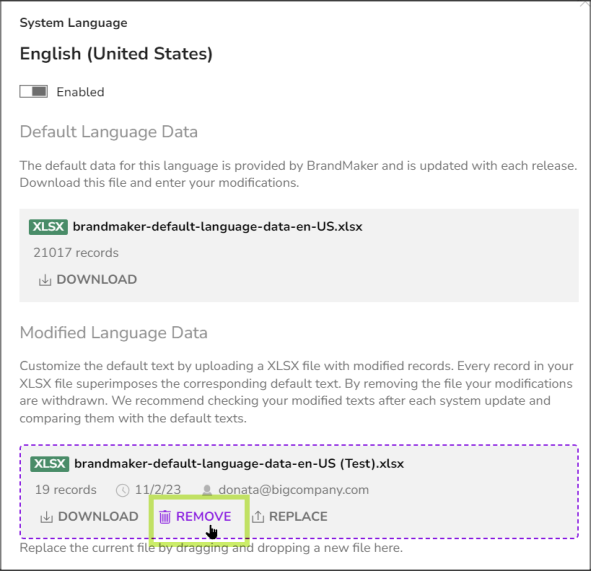Click the user icon beside donata@bigcompany.com
Viewport: 591px width, 571px height.
[x=207, y=490]
